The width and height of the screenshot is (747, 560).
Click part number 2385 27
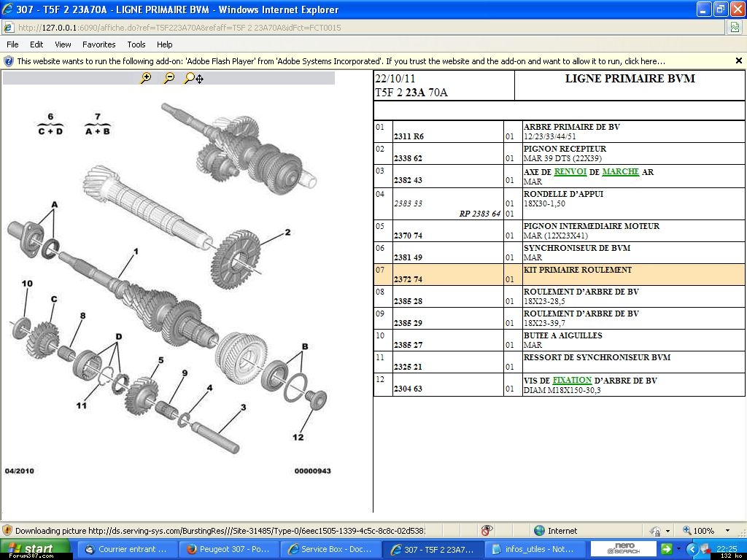pyautogui.click(x=408, y=345)
